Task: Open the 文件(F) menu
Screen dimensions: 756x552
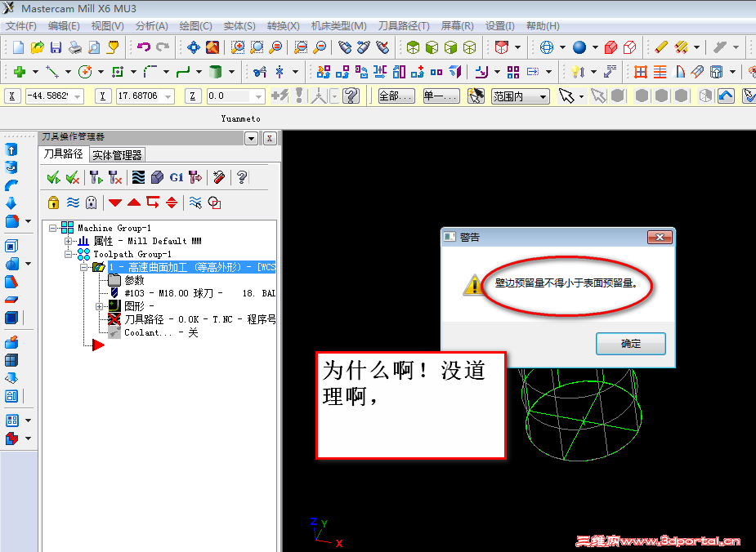Action: coord(20,26)
